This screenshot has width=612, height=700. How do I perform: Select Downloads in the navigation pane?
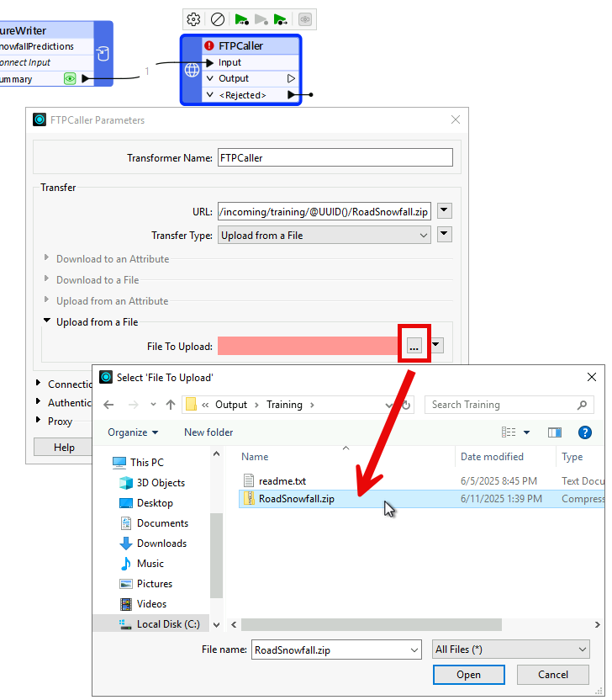(161, 544)
